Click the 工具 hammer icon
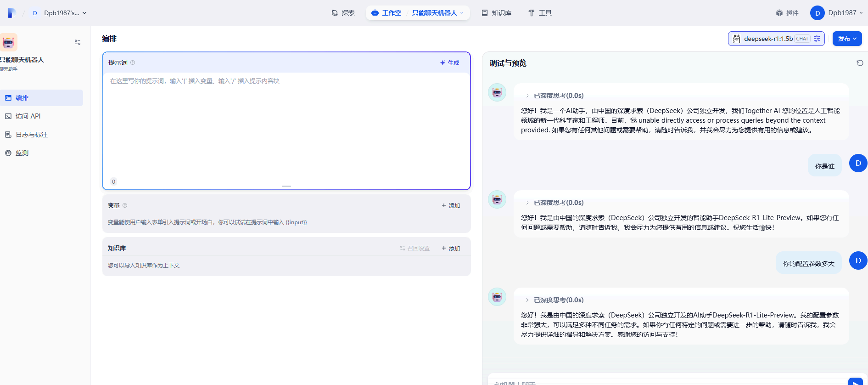Screen dimensions: 868x385 (531, 13)
